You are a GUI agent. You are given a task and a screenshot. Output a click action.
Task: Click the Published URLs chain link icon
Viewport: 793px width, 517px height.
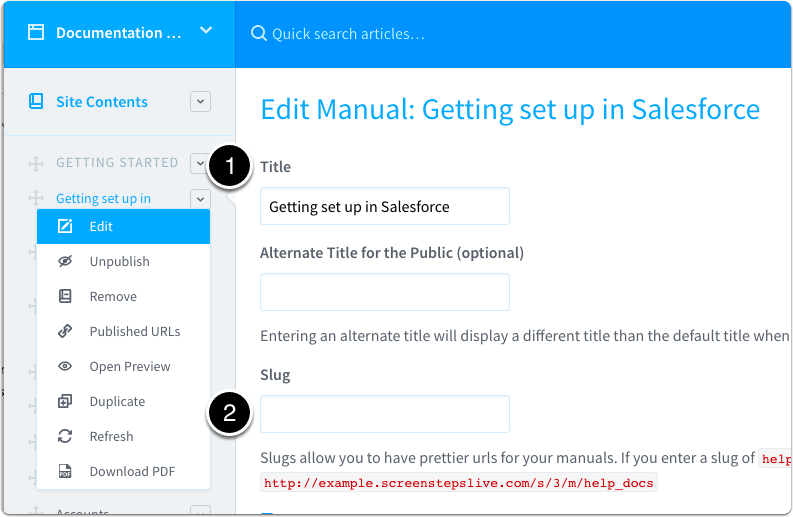pos(65,331)
